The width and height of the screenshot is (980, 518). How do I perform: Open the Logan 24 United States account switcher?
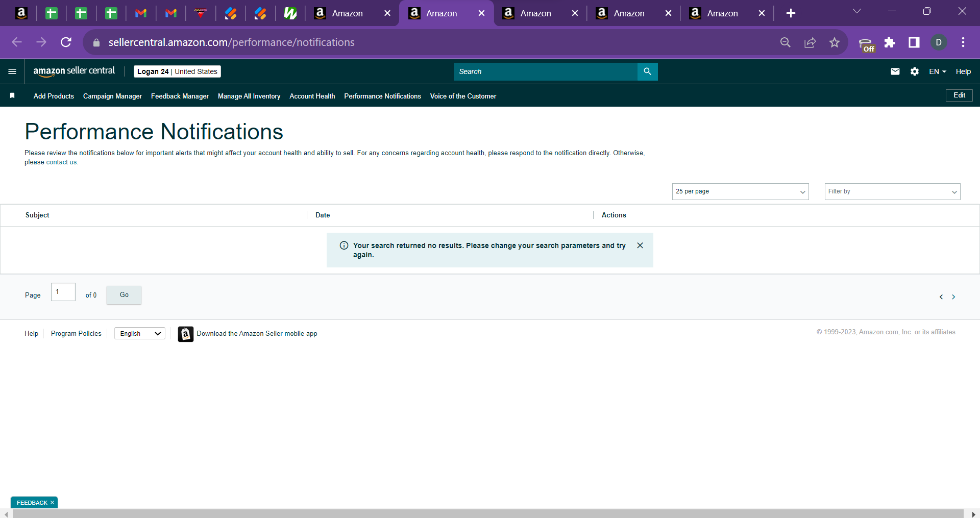tap(177, 71)
